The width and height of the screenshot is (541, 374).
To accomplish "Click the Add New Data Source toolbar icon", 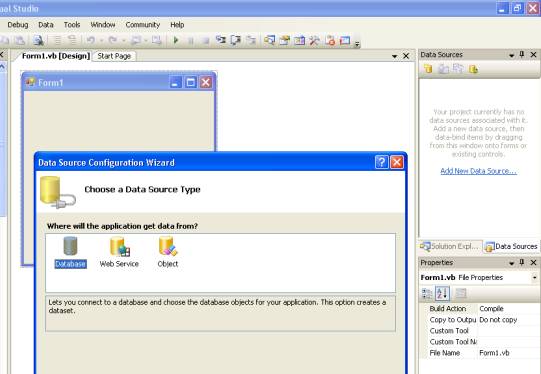I will pyautogui.click(x=428, y=69).
